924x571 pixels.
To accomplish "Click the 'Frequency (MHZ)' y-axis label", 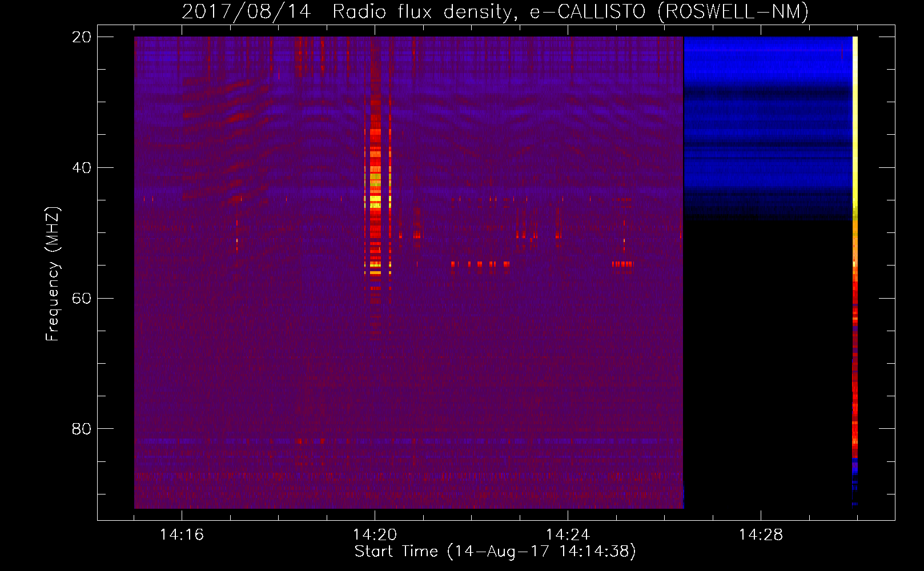I will (53, 274).
